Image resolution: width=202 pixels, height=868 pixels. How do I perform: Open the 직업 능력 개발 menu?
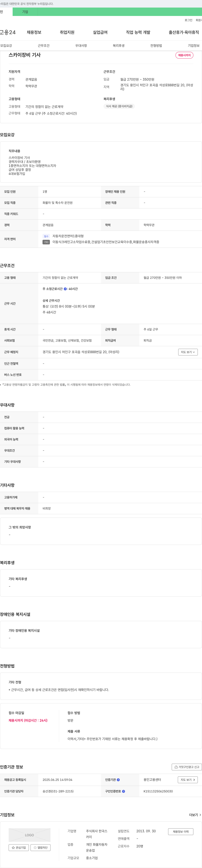pos(138,32)
